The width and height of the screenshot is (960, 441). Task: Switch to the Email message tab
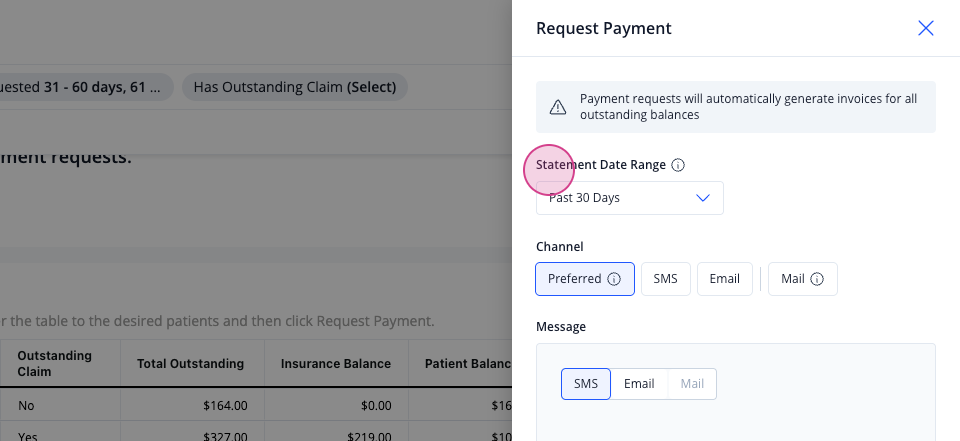639,384
